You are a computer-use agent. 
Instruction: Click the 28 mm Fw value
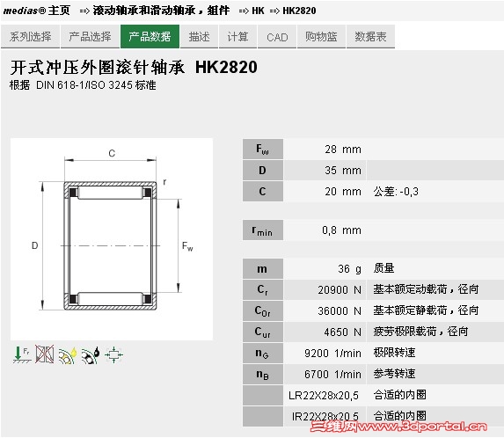coord(343,150)
